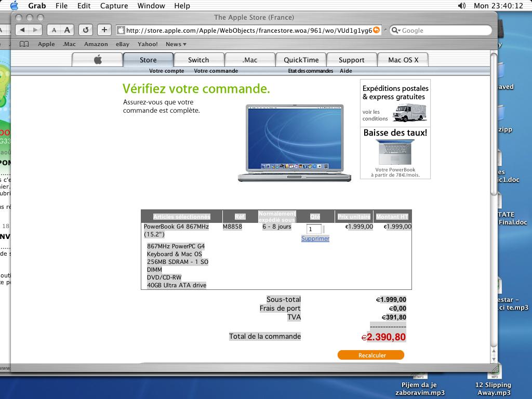Open the Apple menu
This screenshot has height=399, width=532.
tap(15, 5)
